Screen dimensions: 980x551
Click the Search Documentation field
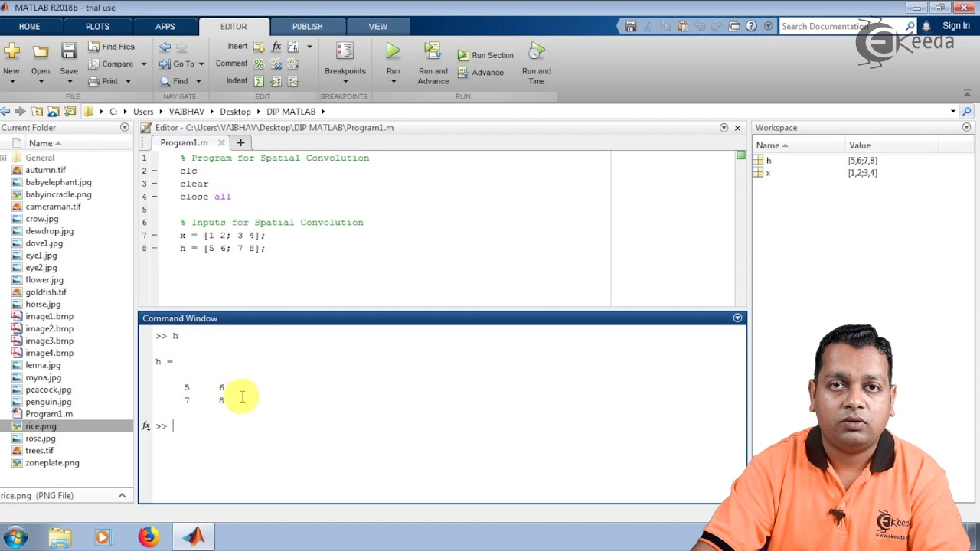tap(841, 26)
